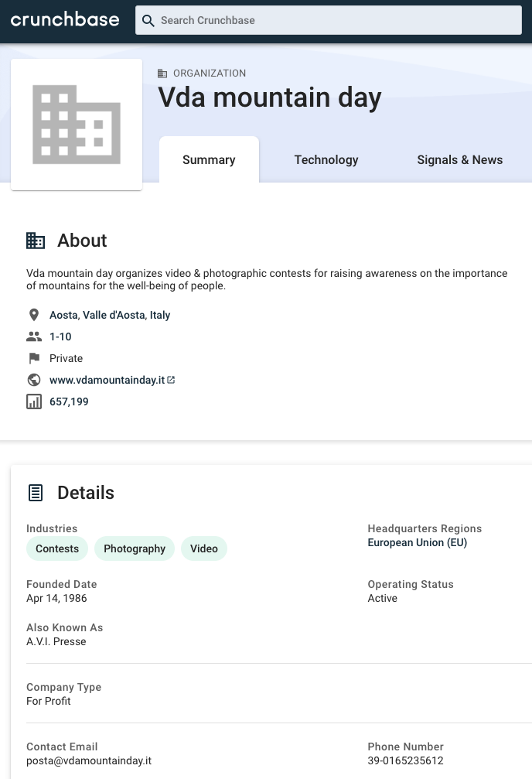Image resolution: width=532 pixels, height=779 pixels.
Task: Click the external link icon after website
Action: pyautogui.click(x=172, y=380)
